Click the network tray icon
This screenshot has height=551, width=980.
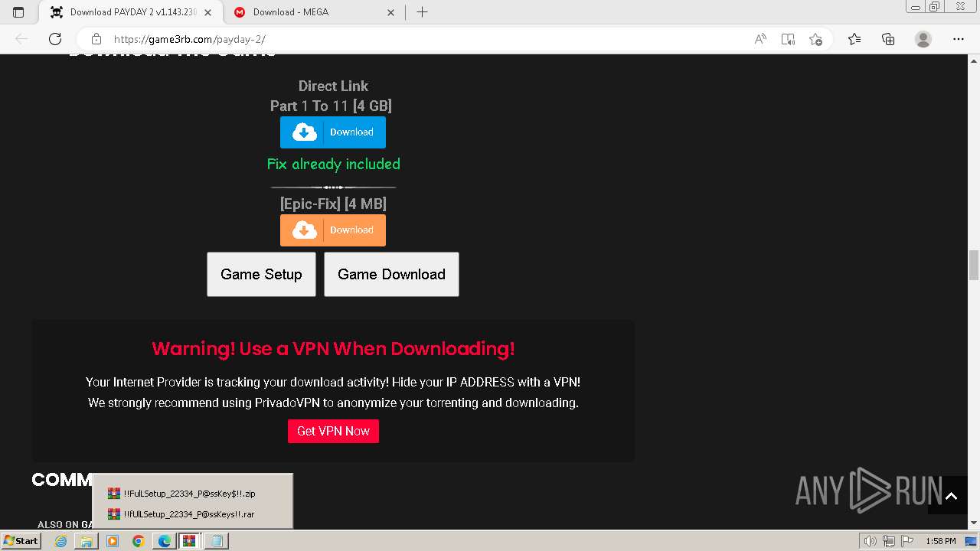pyautogui.click(x=889, y=541)
